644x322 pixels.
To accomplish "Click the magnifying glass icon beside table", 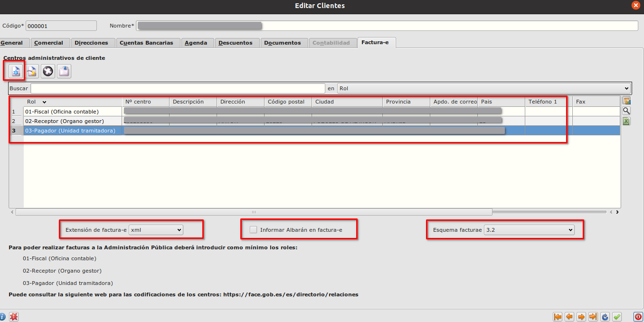I will tap(626, 111).
